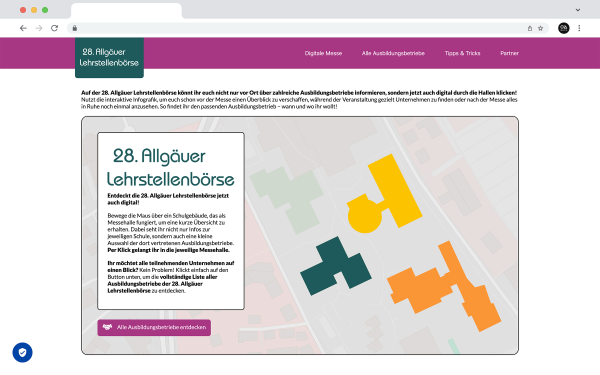
Task: Open Alle Ausbildungsbetriebe in navigation
Action: click(393, 53)
